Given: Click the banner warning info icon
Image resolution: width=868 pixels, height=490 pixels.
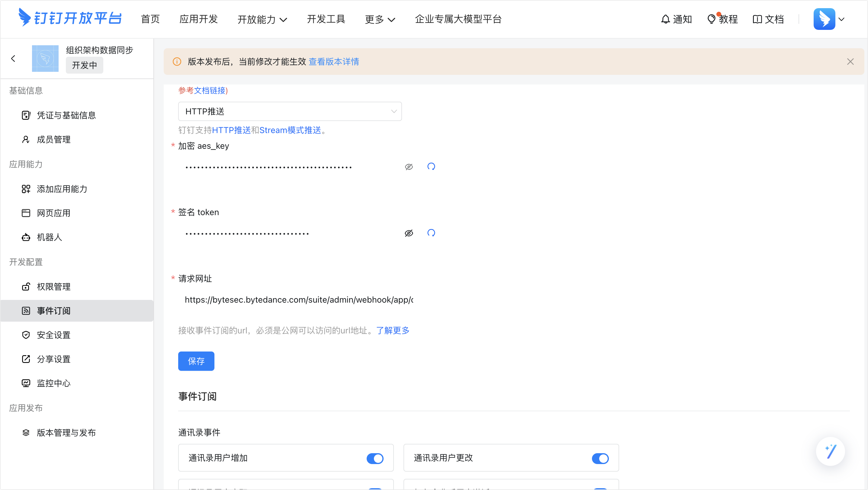Looking at the screenshot, I should (x=177, y=62).
